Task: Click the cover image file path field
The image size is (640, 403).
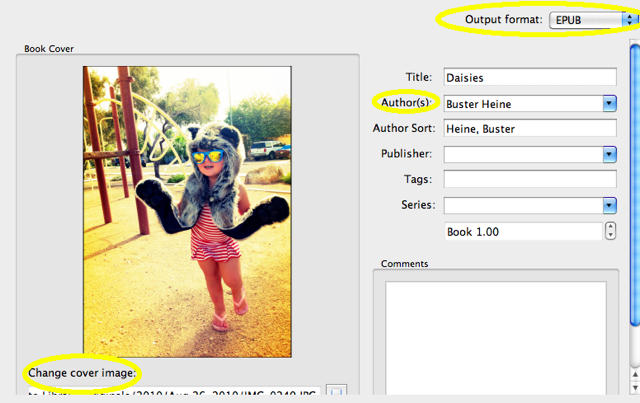Action: click(170, 395)
